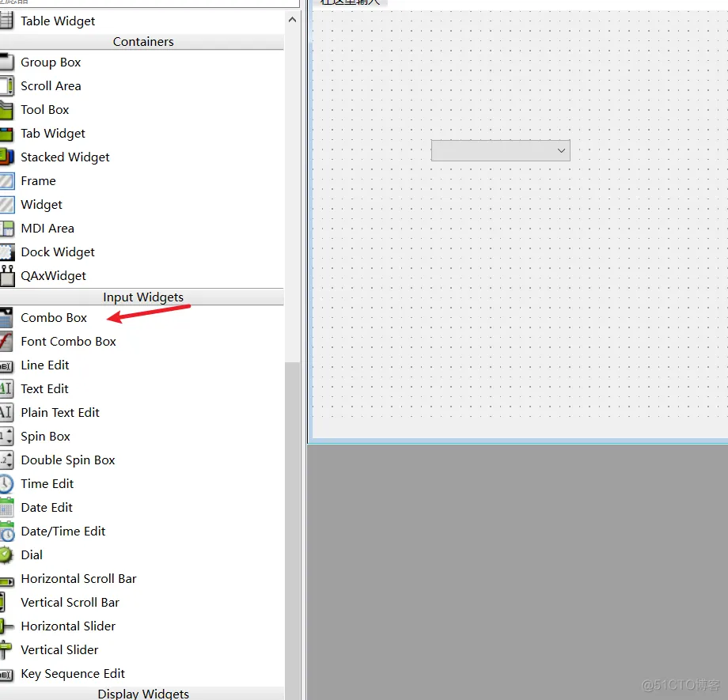Select the Tab Widget icon
This screenshot has height=700, width=728.
[6, 134]
